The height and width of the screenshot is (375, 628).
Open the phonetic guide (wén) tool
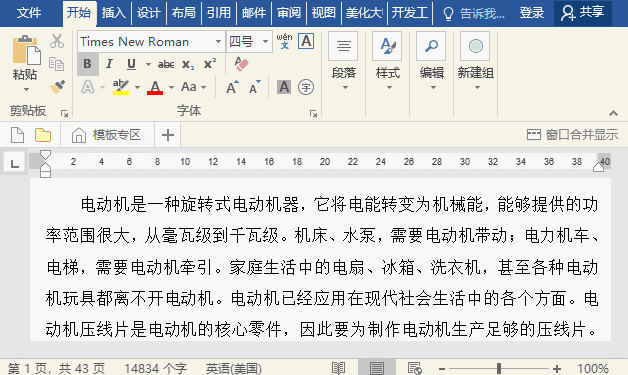[284, 41]
